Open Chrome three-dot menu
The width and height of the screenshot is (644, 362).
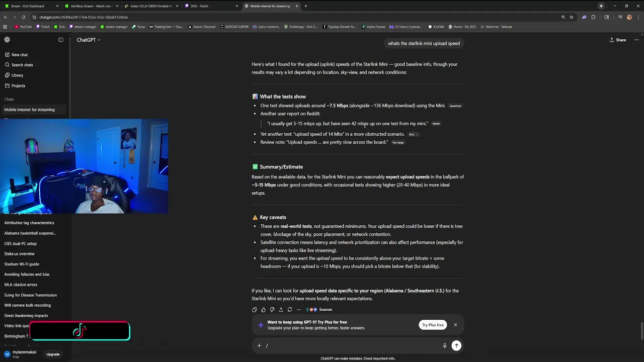click(638, 17)
